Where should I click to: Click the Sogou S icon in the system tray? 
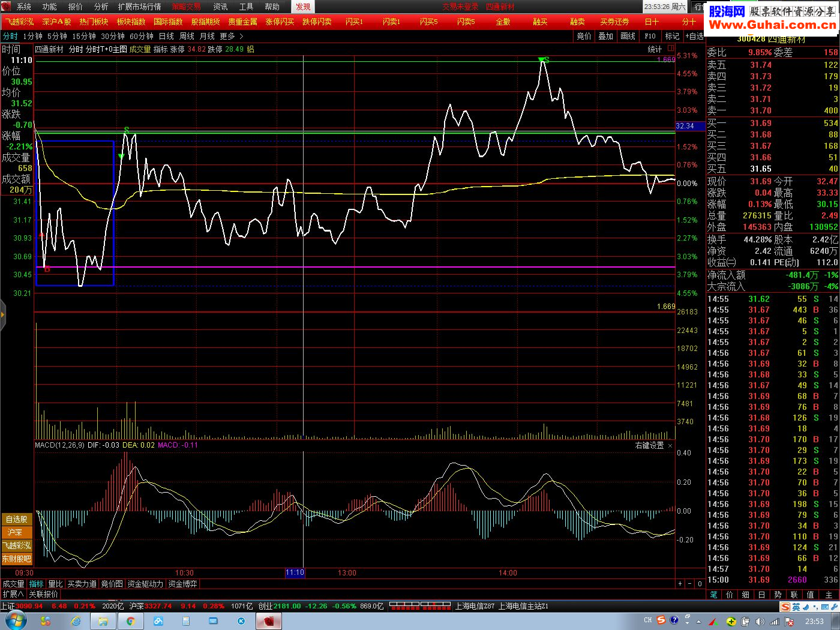661,620
